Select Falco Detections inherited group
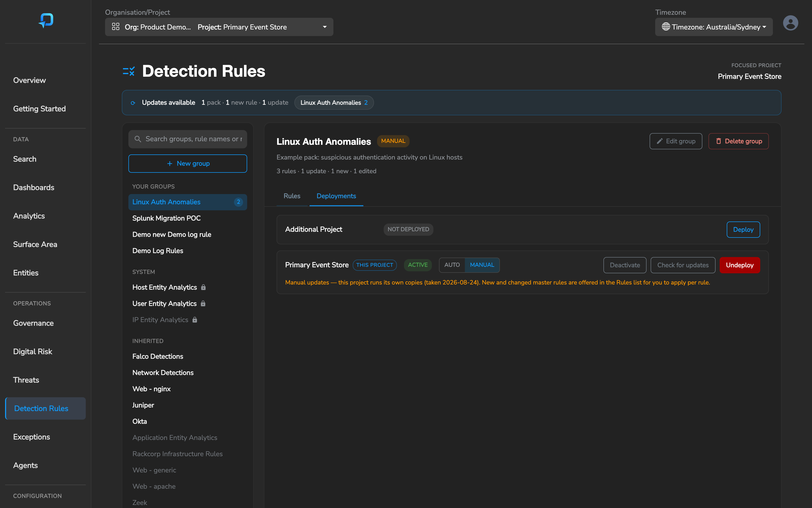The image size is (812, 508). pos(188,356)
